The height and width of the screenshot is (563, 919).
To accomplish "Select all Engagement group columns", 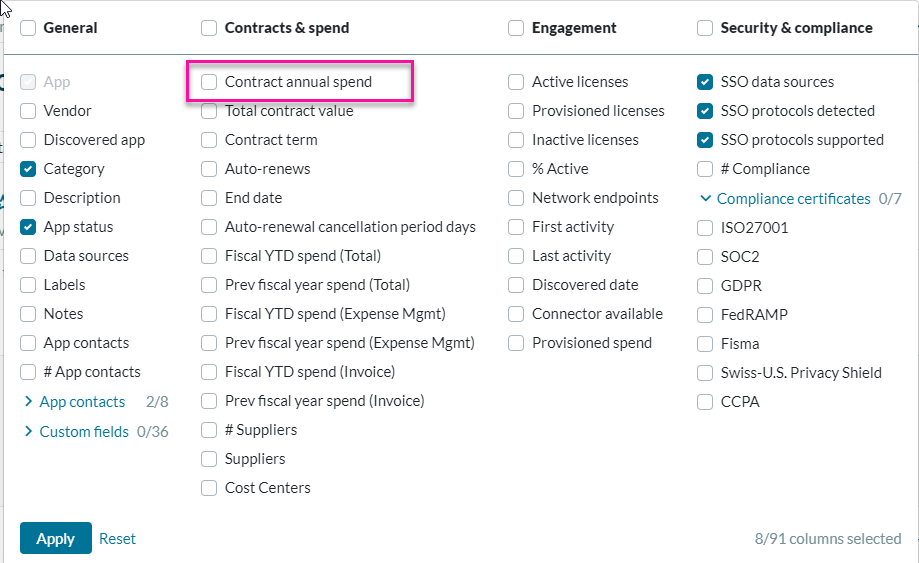I will click(516, 28).
